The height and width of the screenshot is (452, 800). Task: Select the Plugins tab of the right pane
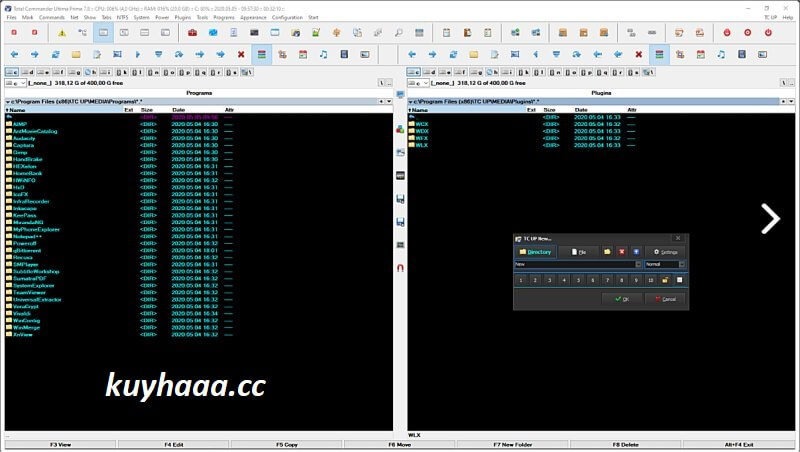coord(601,93)
